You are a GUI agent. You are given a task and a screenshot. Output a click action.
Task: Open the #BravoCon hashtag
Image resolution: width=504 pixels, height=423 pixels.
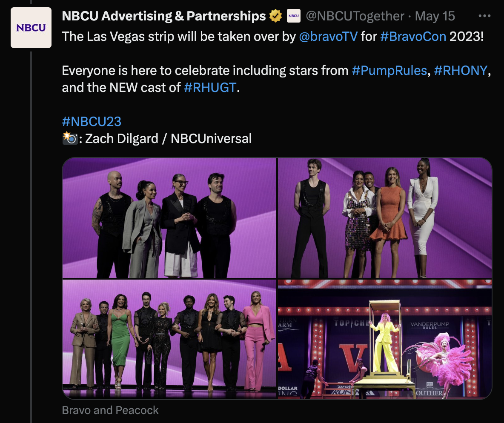pos(413,36)
